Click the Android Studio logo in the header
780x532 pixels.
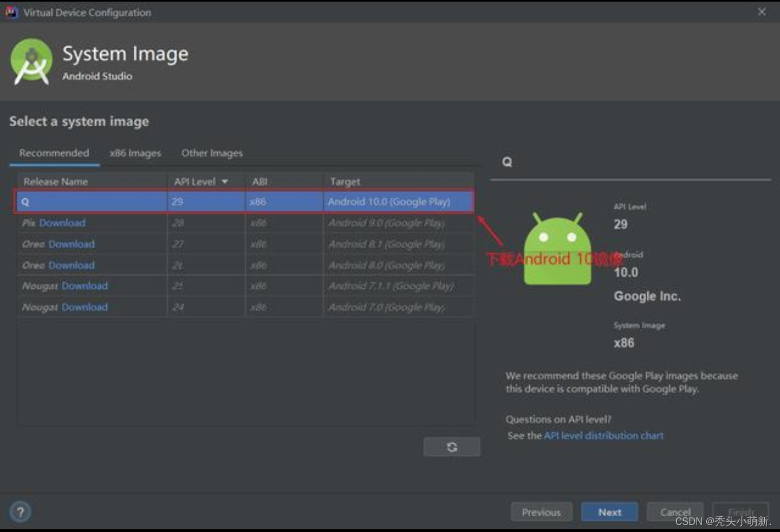[x=31, y=61]
